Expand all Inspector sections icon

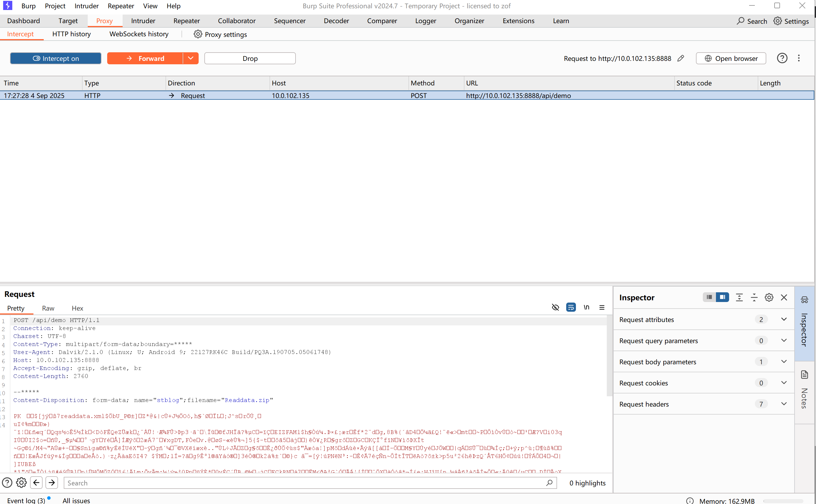coord(739,297)
